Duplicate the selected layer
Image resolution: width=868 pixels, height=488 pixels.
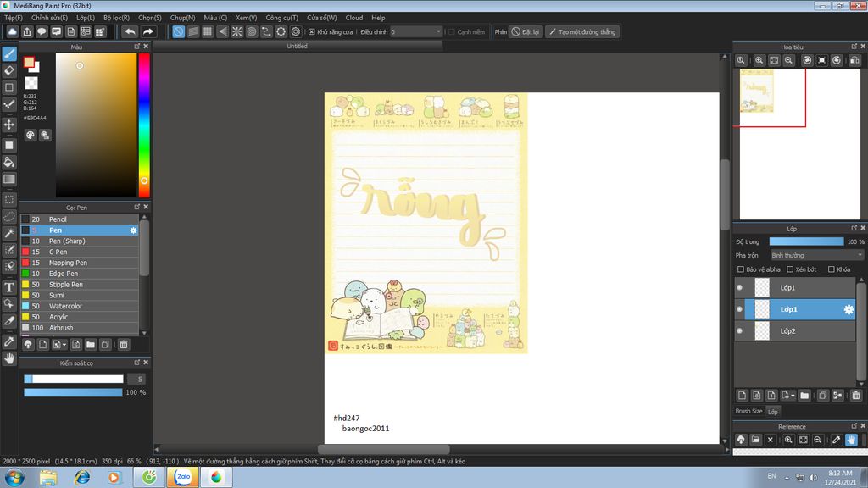click(822, 395)
